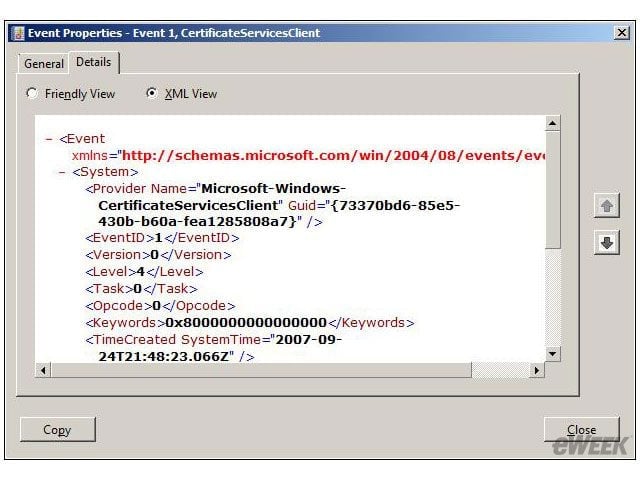
Task: Collapse the Event XML node
Action: pos(49,139)
